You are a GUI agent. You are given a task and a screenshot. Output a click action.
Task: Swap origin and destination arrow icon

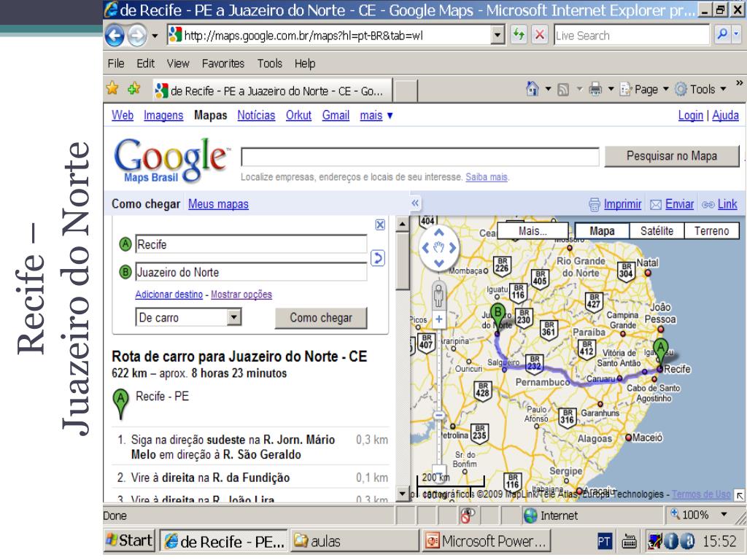point(378,258)
